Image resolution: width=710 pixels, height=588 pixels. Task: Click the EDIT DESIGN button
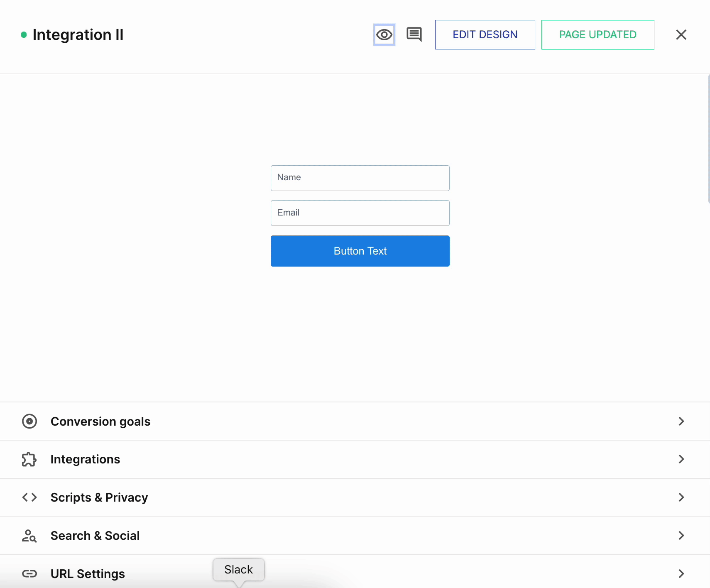[485, 34]
